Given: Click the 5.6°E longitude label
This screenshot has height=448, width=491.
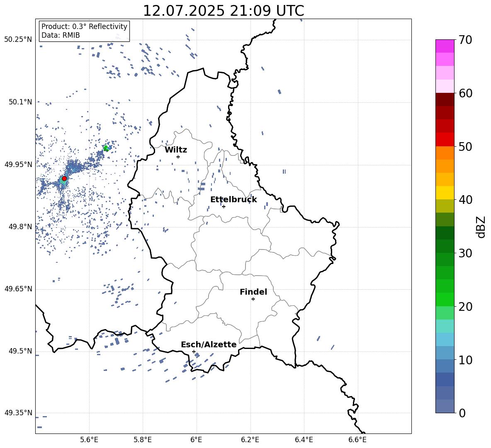Looking at the screenshot, I should pyautogui.click(x=89, y=440).
